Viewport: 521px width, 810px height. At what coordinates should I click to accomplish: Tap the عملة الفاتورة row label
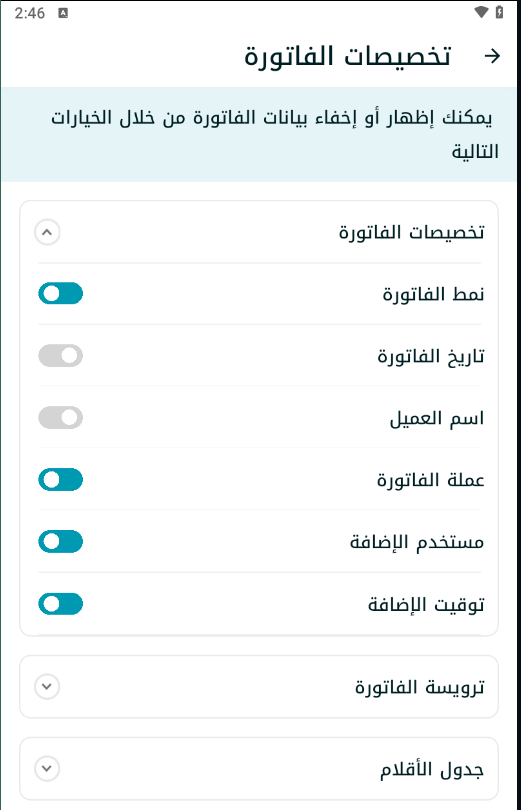(431, 480)
